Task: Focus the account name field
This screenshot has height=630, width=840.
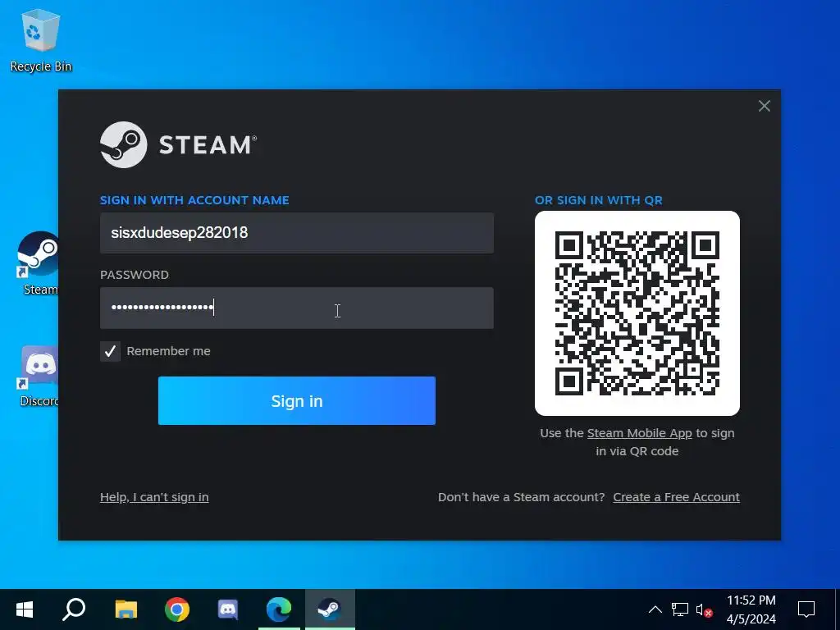Action: (x=297, y=233)
